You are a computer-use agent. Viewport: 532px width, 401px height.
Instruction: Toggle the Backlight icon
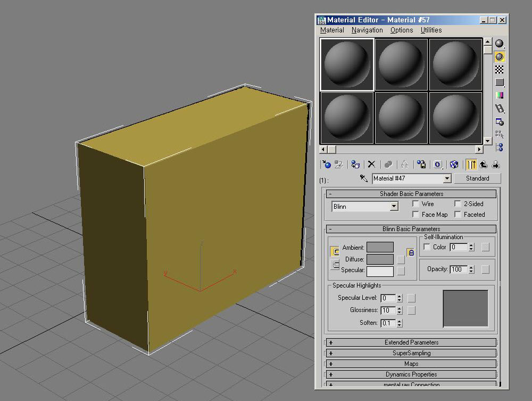[499, 56]
